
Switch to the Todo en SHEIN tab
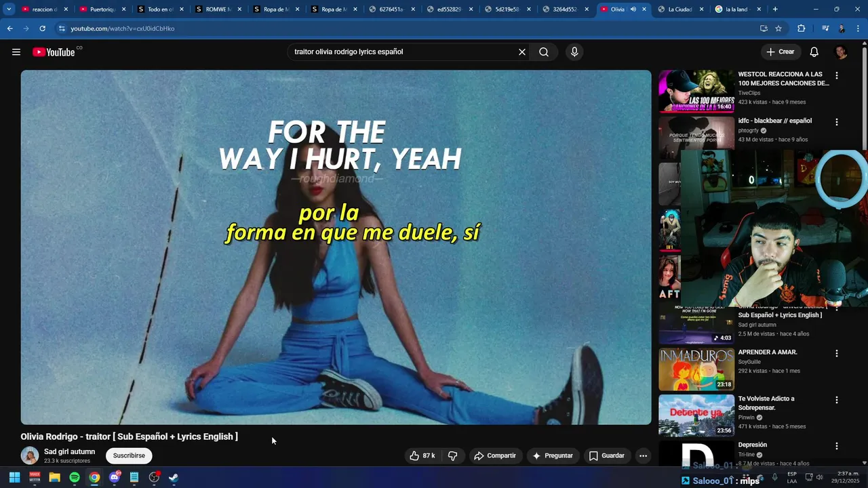(160, 9)
